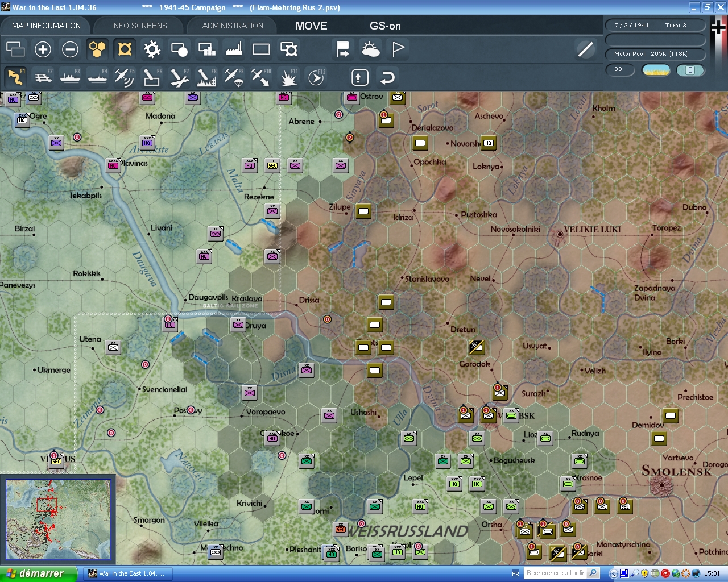Image resolution: width=728 pixels, height=582 pixels.
Task: Click the taskbar search magnifier button
Action: pyautogui.click(x=593, y=573)
